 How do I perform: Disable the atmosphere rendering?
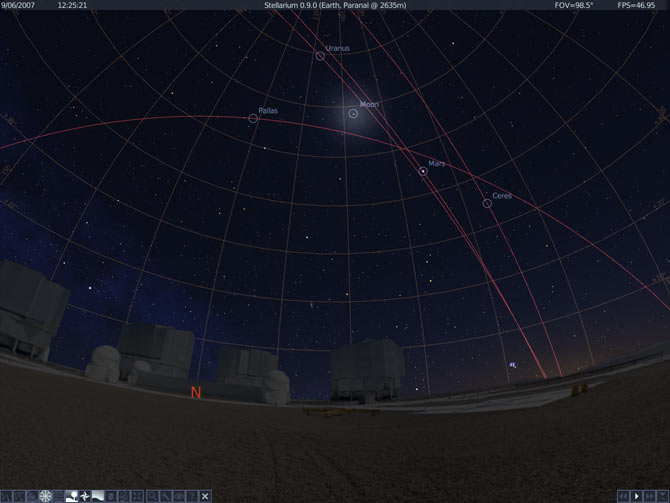tap(98, 496)
